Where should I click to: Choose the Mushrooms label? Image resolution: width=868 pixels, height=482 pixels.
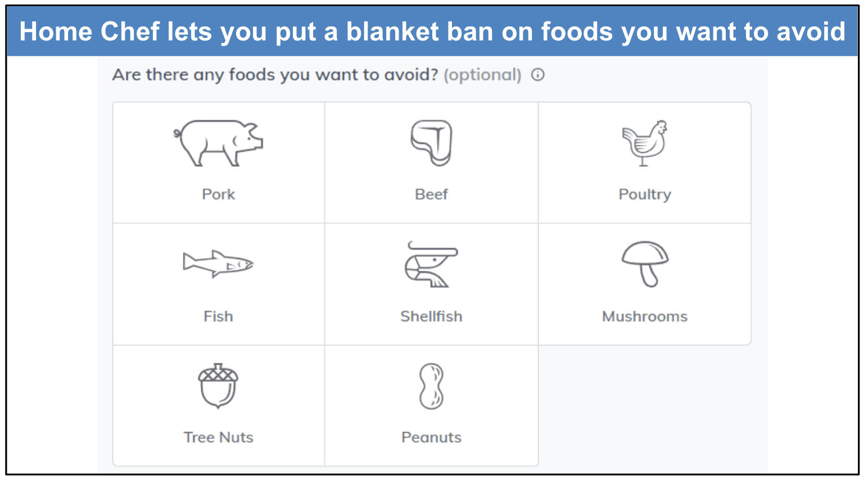tap(645, 316)
